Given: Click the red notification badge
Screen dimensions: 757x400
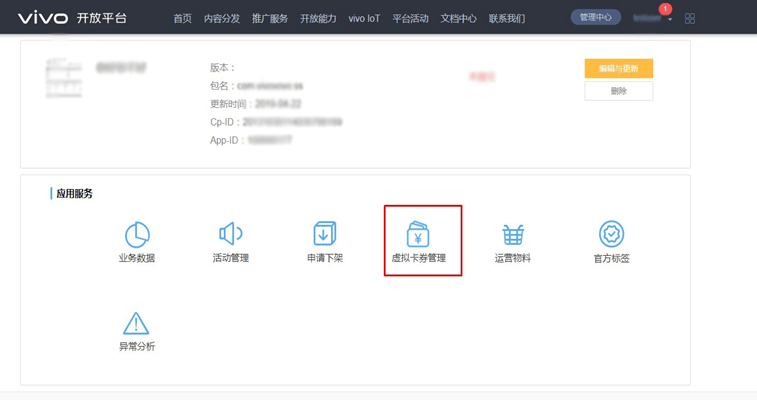Looking at the screenshot, I should 665,9.
